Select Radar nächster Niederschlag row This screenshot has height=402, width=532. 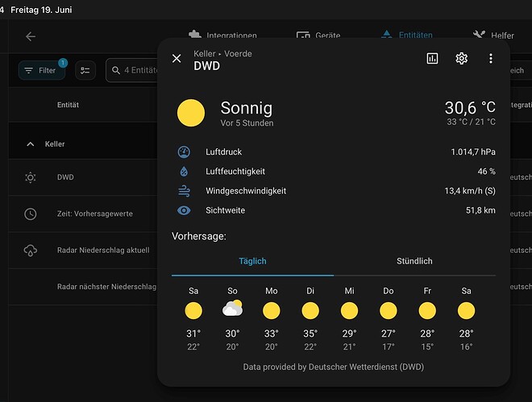point(83,287)
